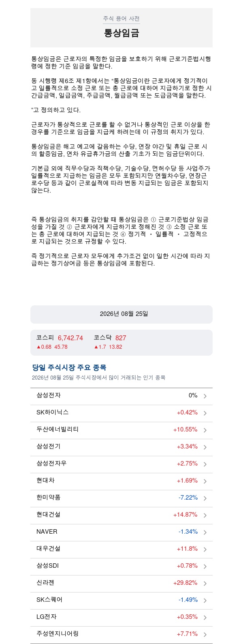Viewport: 243px width, 644px height.
Task: Open the SK스퀘어 stock name
Action: point(49,600)
